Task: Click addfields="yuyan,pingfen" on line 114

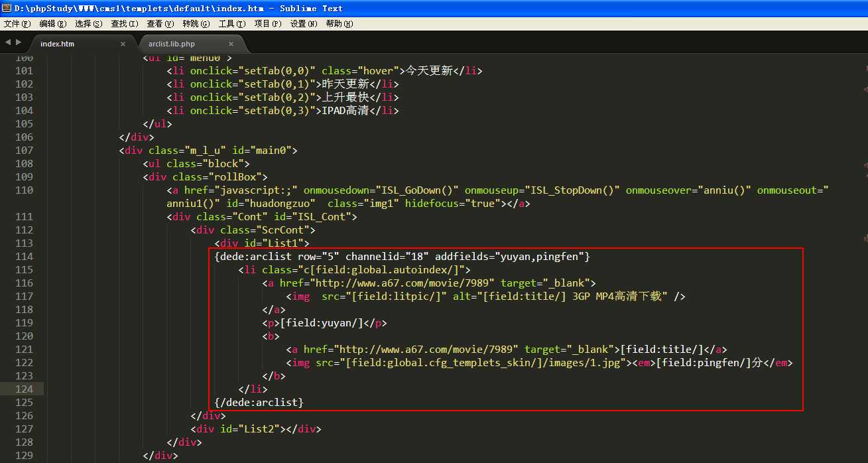Action: point(509,257)
